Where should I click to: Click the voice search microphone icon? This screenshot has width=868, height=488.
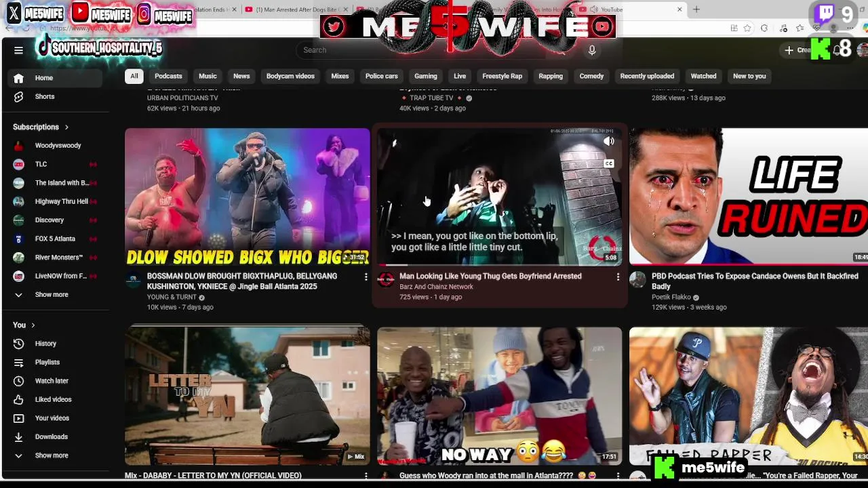point(592,50)
